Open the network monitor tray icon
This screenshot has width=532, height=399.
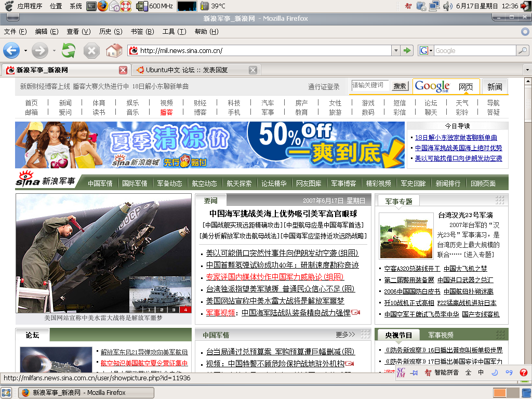[434, 6]
